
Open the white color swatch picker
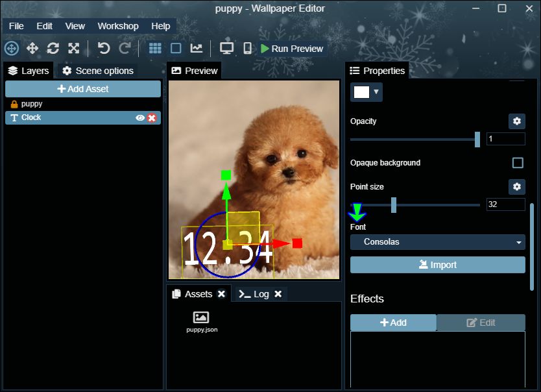(x=361, y=92)
